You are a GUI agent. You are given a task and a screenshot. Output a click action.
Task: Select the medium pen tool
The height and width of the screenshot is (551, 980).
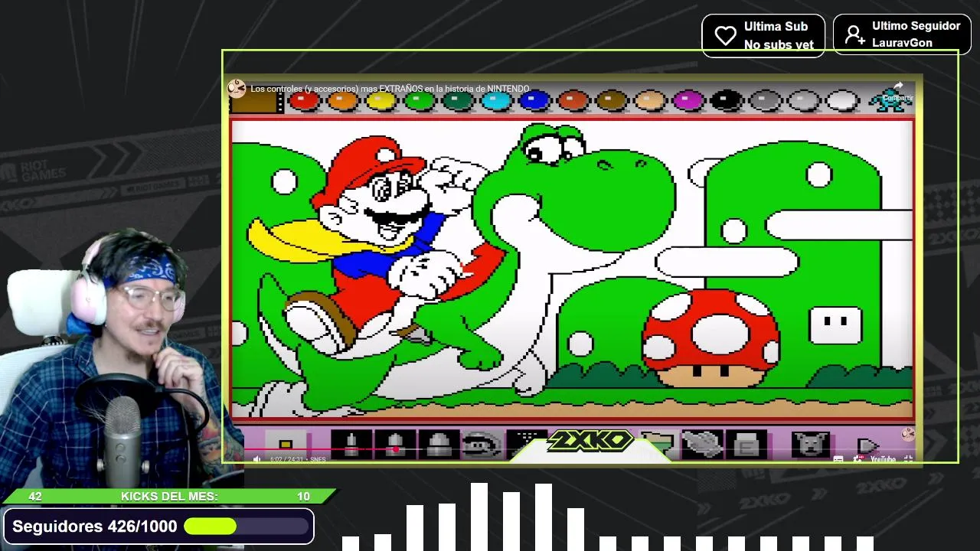[x=396, y=444]
